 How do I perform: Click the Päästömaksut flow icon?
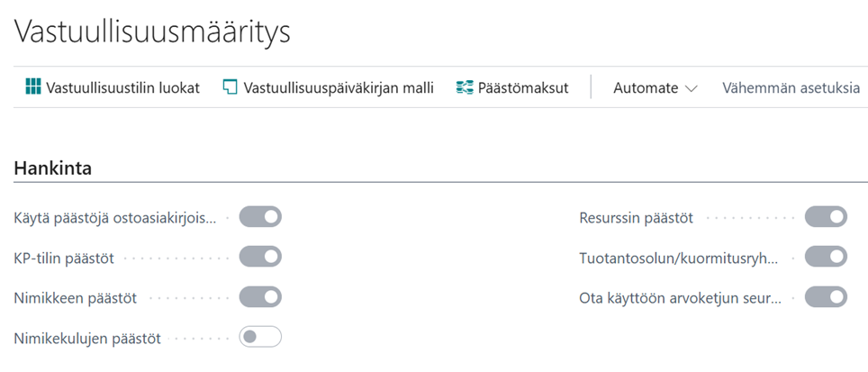[x=465, y=87]
